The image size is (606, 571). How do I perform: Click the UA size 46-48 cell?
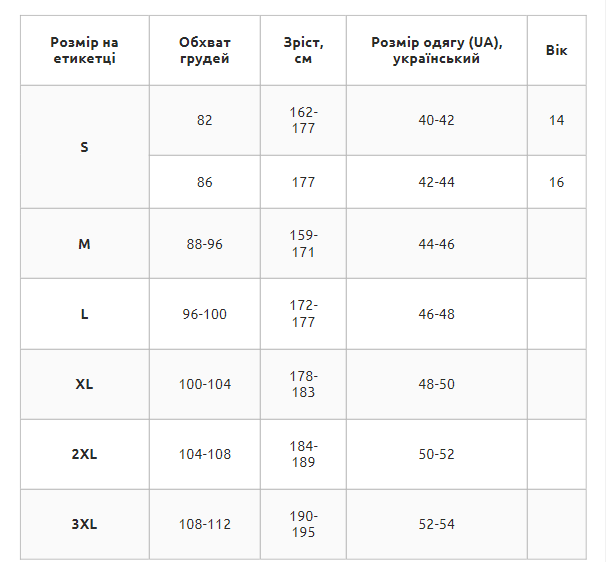pyautogui.click(x=437, y=314)
